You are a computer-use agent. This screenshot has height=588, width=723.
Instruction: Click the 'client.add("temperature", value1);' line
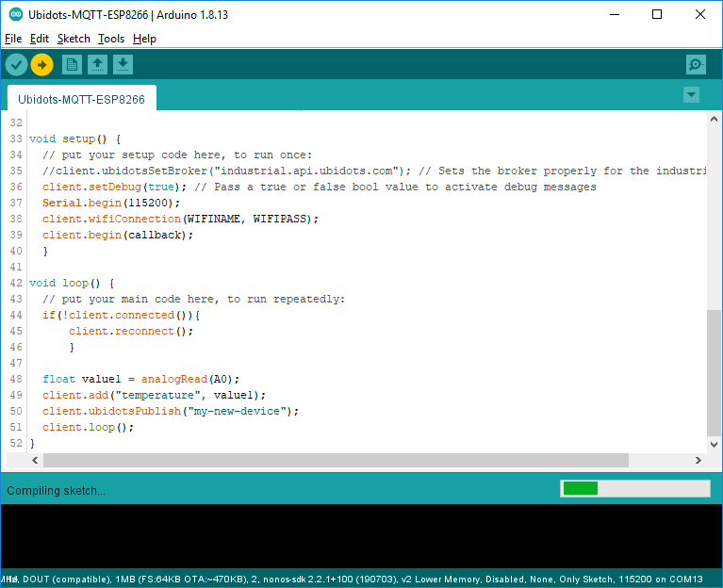tap(154, 396)
